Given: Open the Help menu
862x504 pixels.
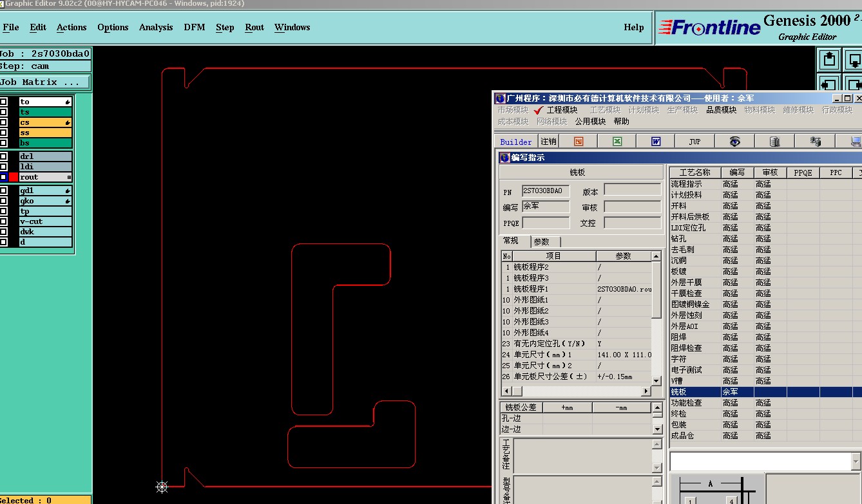Looking at the screenshot, I should 634,27.
